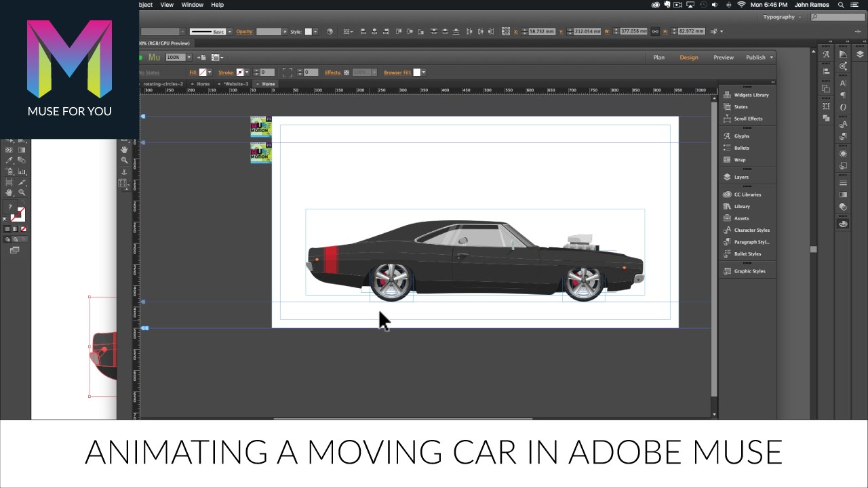Toggle the Effects checkbox in Muse
Viewport: 868px width, 488px height.
347,73
